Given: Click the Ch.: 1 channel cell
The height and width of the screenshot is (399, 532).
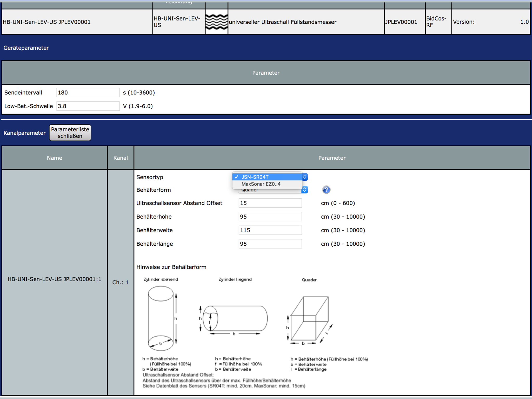Looking at the screenshot, I should tap(120, 282).
